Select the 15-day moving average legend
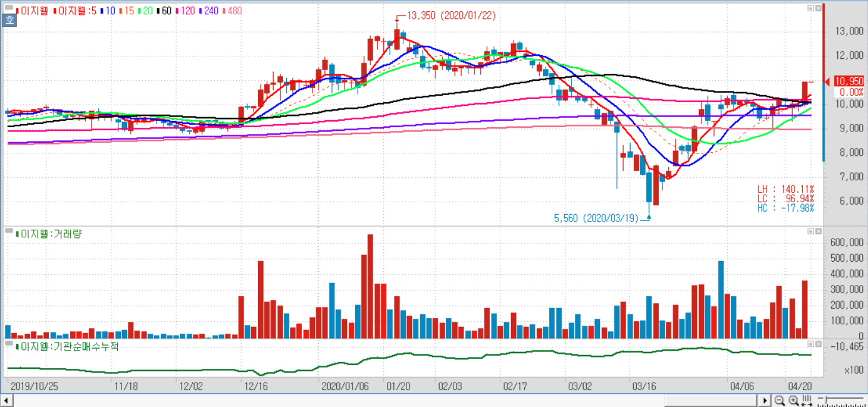 click(x=127, y=11)
